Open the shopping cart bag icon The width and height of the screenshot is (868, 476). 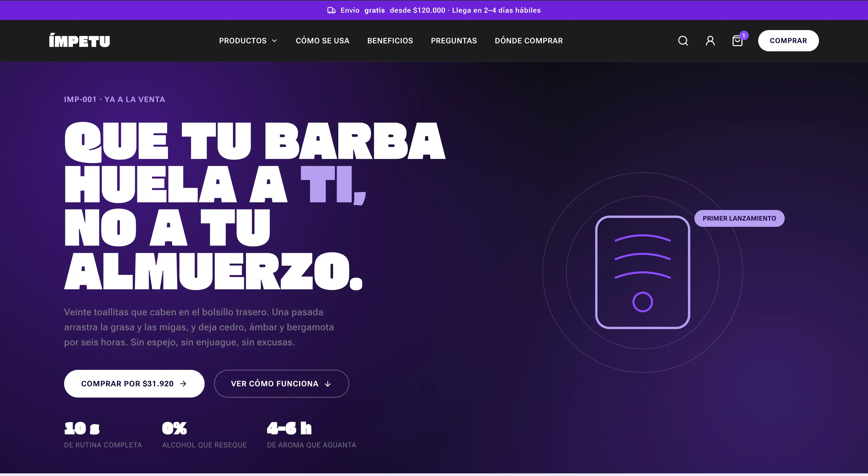(737, 41)
